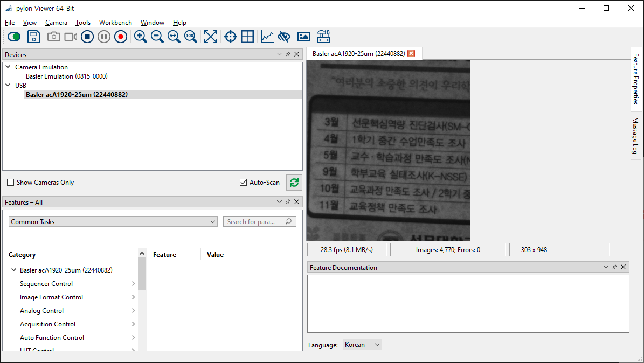
Task: Select Basler acA1920-25um device under USB
Action: (77, 94)
